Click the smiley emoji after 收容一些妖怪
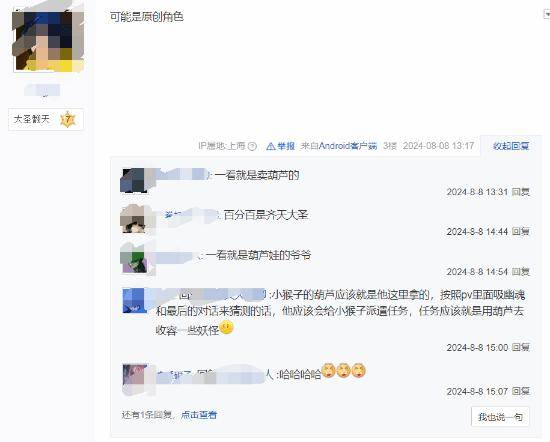The height and width of the screenshot is (442, 550). point(227,328)
